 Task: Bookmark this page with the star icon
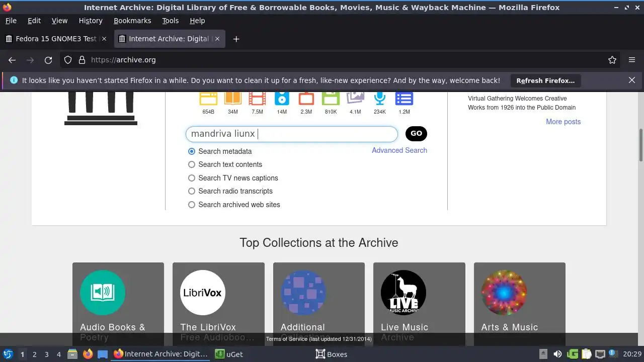coord(612,60)
